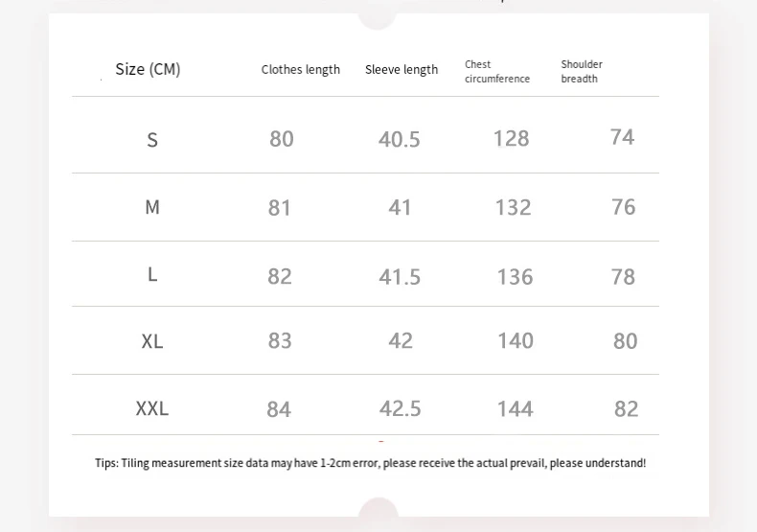Click the S size row label
This screenshot has height=532, width=757.
tap(152, 140)
